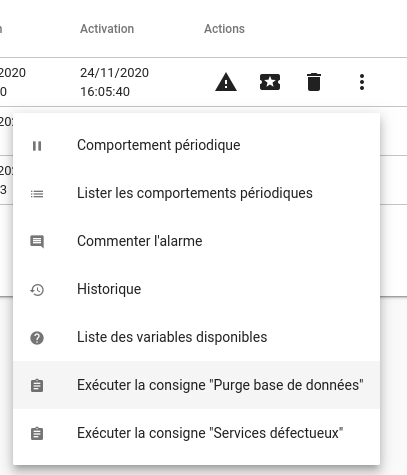Image resolution: width=407 pixels, height=475 pixels.
Task: Select Comportement périodique menu entry
Action: [196, 146]
